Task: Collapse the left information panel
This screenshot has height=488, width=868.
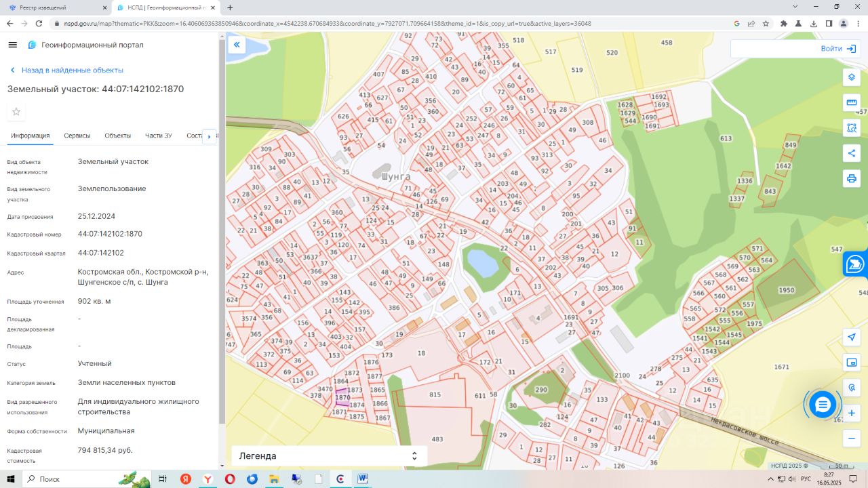Action: 237,45
